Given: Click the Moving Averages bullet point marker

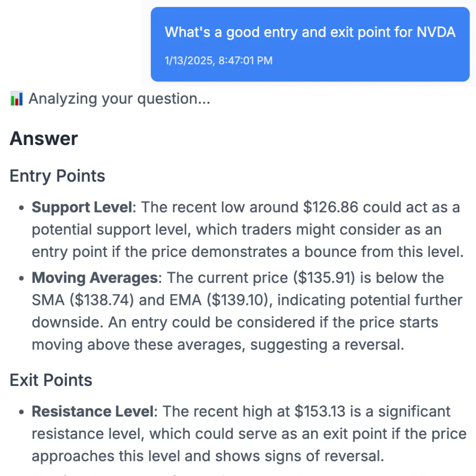Looking at the screenshot, I should click(21, 278).
